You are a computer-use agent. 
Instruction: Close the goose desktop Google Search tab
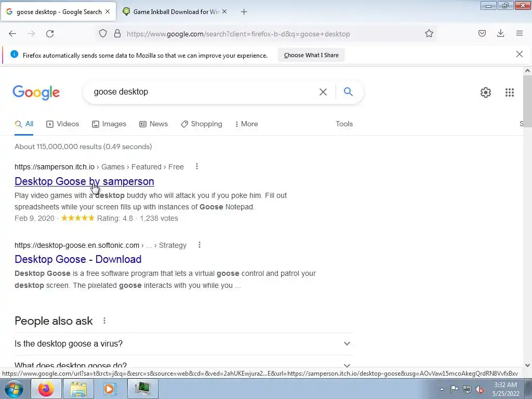108,11
